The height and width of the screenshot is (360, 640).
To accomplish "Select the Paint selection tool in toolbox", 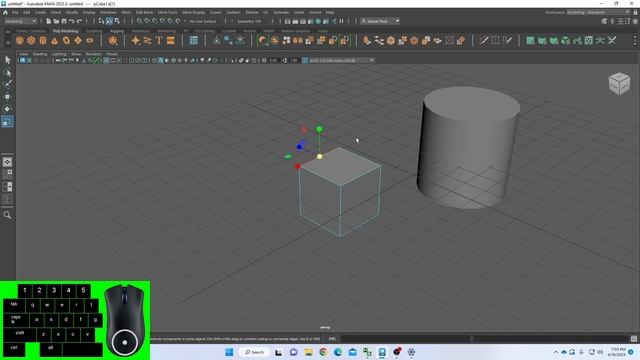I will click(7, 84).
